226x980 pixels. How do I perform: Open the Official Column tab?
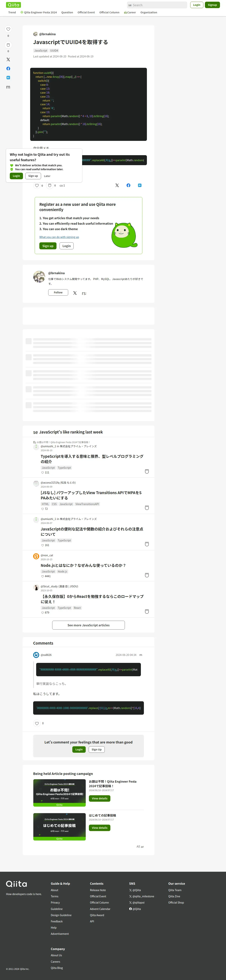coord(109,13)
